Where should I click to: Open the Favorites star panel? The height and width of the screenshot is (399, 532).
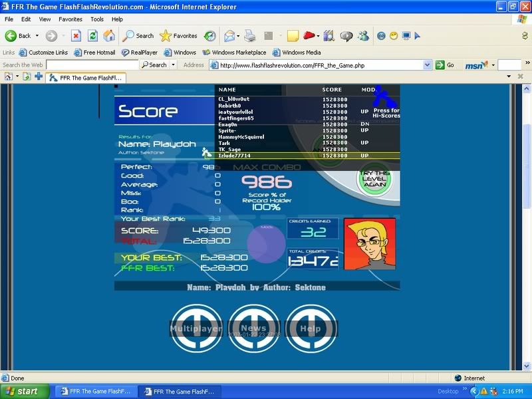179,36
